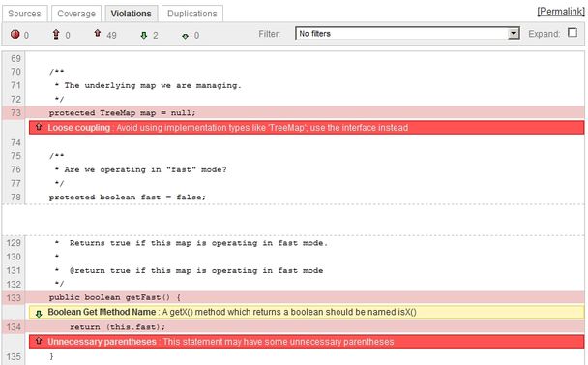Image resolution: width=588 pixels, height=365 pixels.
Task: Open the Duplications tab
Action: 192,14
